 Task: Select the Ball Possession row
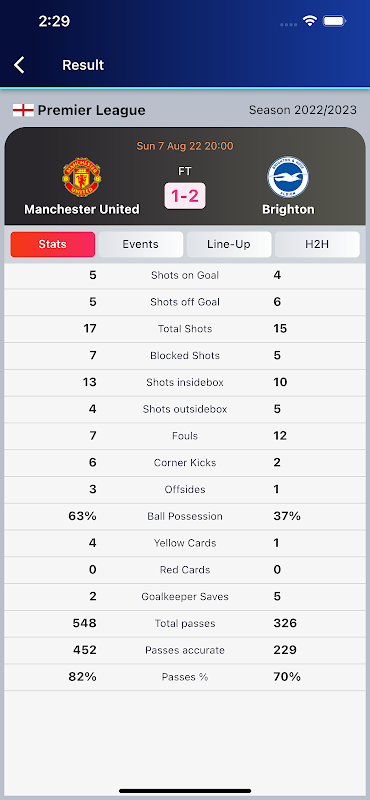[185, 516]
